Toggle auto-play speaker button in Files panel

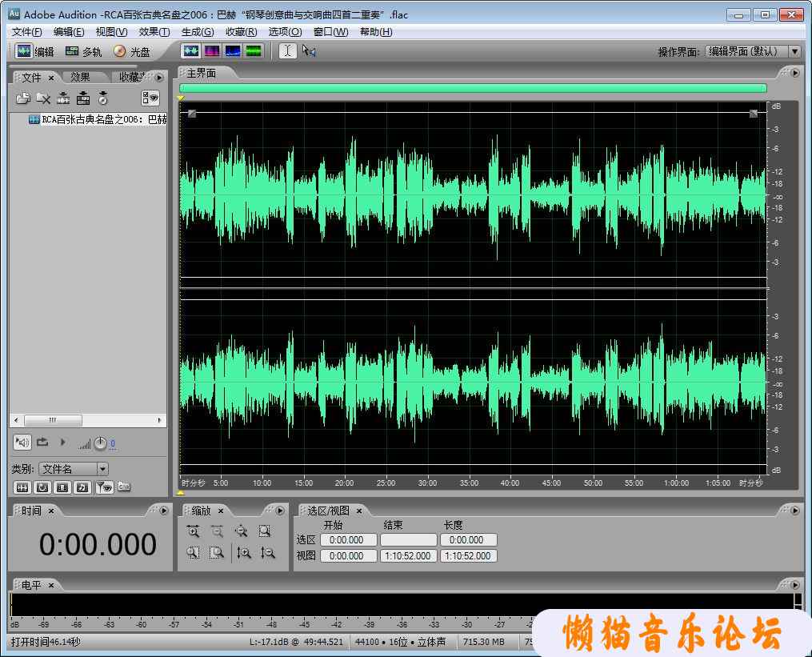coord(22,443)
